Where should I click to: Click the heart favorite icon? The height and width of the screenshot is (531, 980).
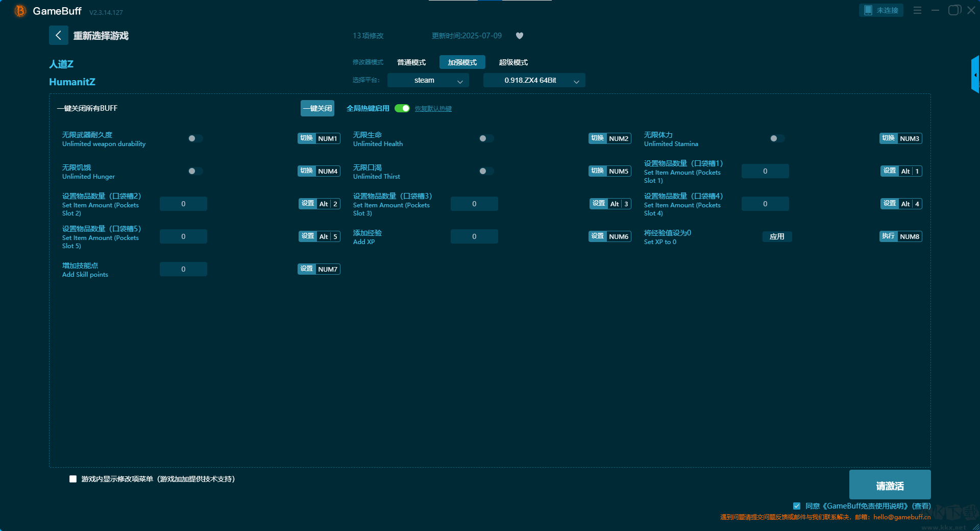(520, 36)
